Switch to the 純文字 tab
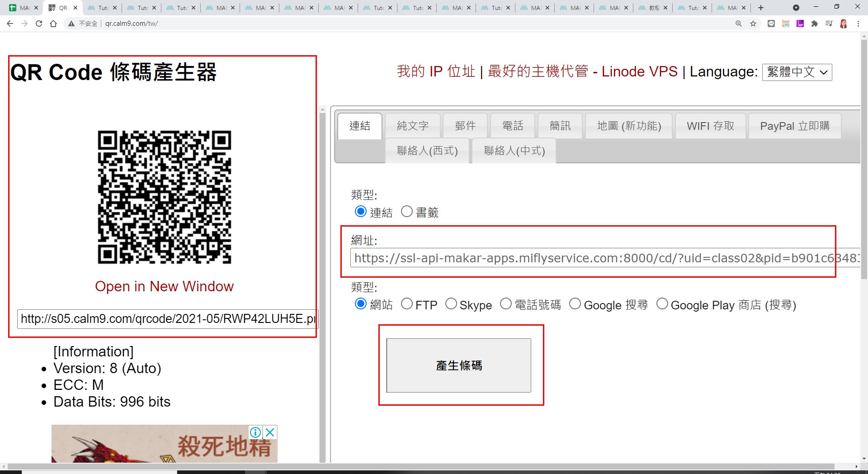The height and width of the screenshot is (474, 868). click(x=412, y=126)
